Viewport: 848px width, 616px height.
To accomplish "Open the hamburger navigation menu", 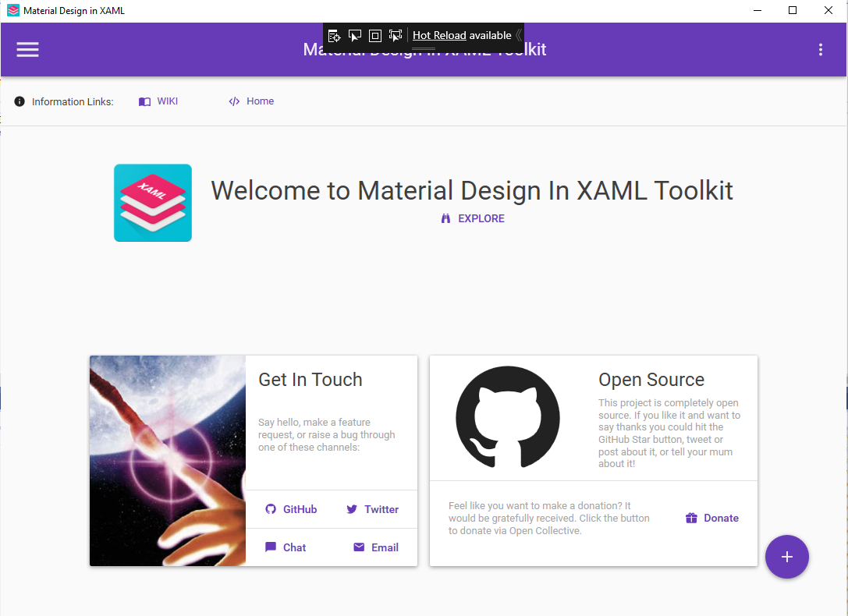I will 27,50.
